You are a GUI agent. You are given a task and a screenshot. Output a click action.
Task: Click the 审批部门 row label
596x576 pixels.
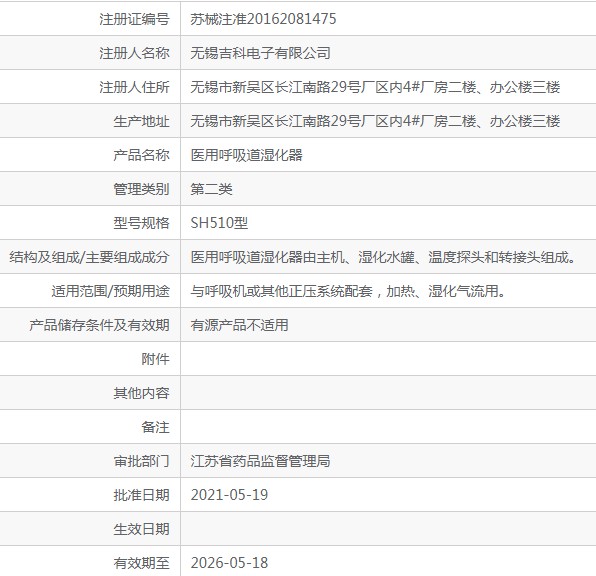pos(141,461)
